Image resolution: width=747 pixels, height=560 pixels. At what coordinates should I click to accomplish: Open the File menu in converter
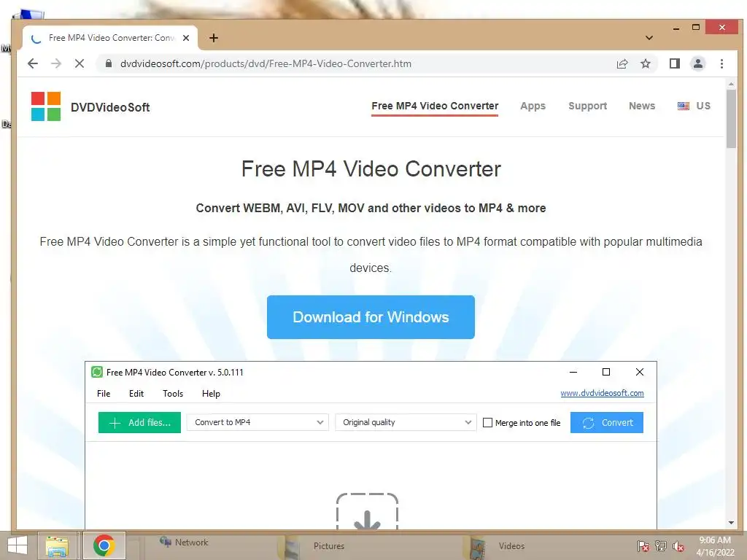point(104,393)
